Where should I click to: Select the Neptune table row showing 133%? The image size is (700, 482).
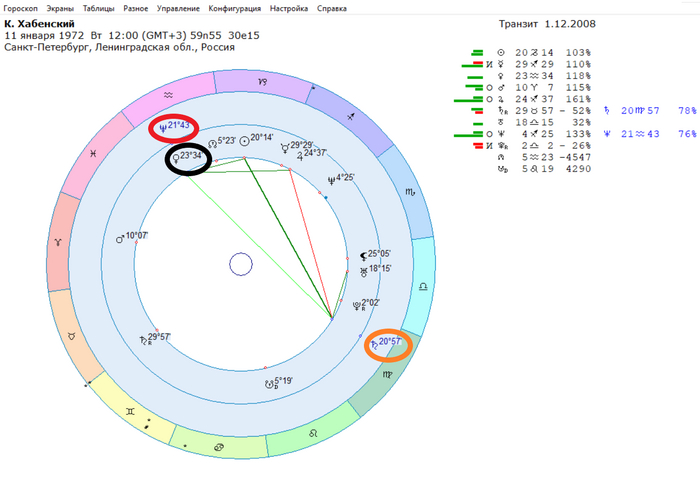point(522,134)
